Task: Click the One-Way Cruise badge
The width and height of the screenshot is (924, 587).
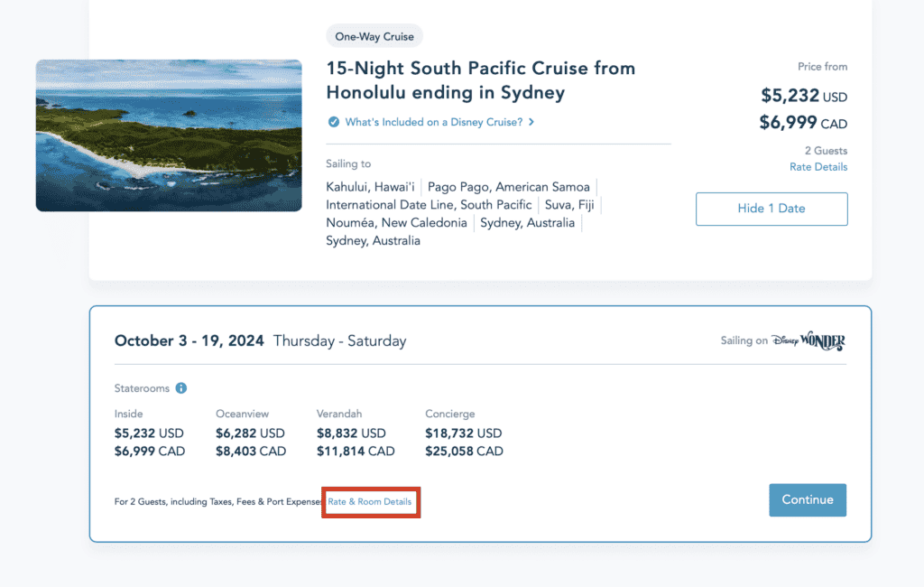Action: click(x=374, y=37)
